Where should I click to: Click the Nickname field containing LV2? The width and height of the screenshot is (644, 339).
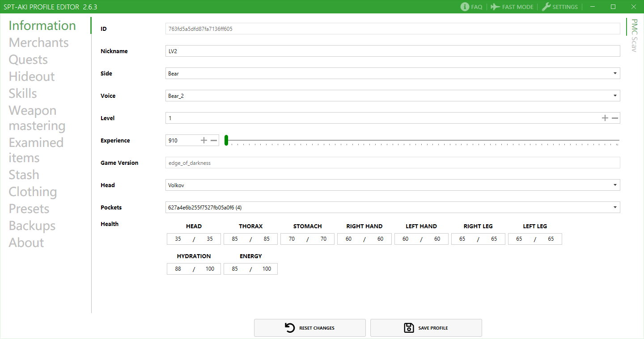(392, 51)
